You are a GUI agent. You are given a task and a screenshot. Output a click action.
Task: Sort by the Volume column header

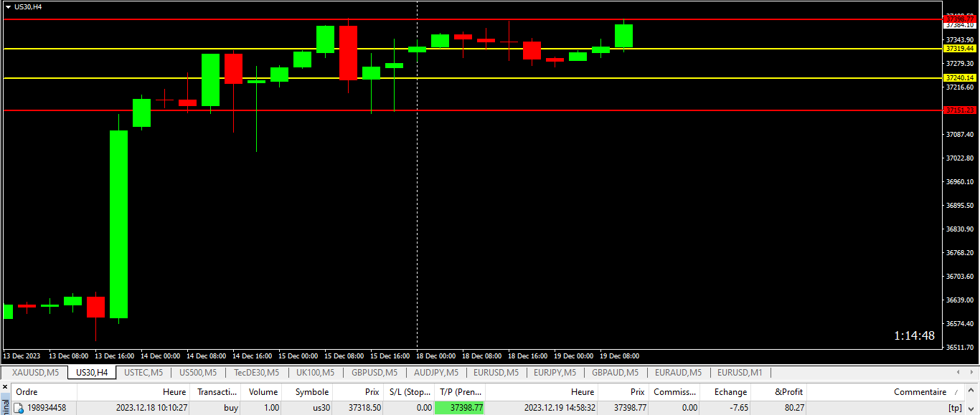tap(262, 392)
